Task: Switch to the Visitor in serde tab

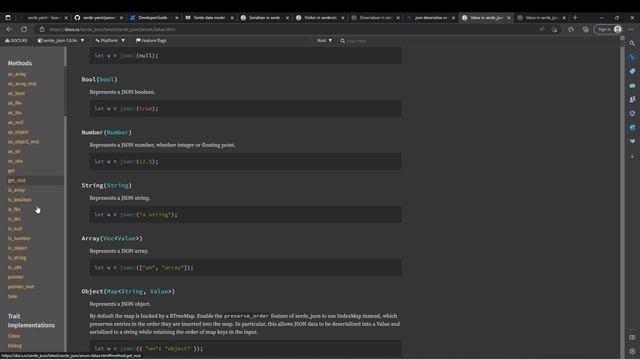Action: tap(320, 18)
